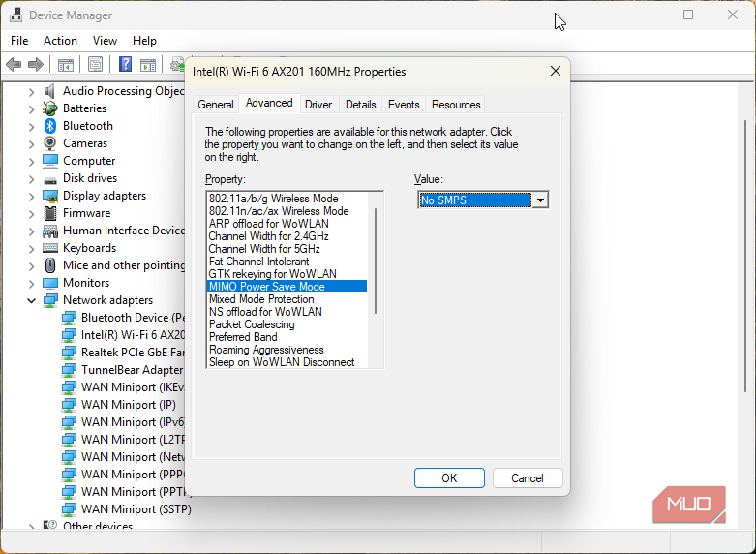The height and width of the screenshot is (554, 756).
Task: Click the Human Interface Devices icon
Action: (50, 231)
